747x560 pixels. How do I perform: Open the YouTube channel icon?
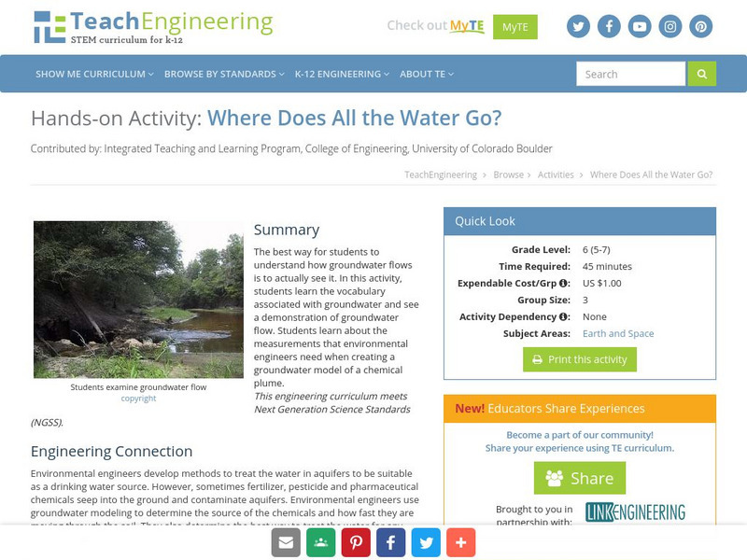click(639, 27)
